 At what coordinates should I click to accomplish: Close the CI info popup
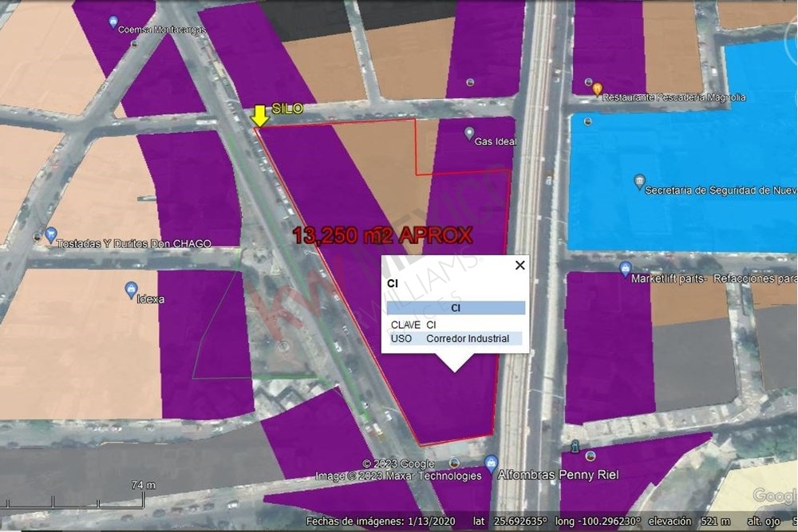click(519, 265)
